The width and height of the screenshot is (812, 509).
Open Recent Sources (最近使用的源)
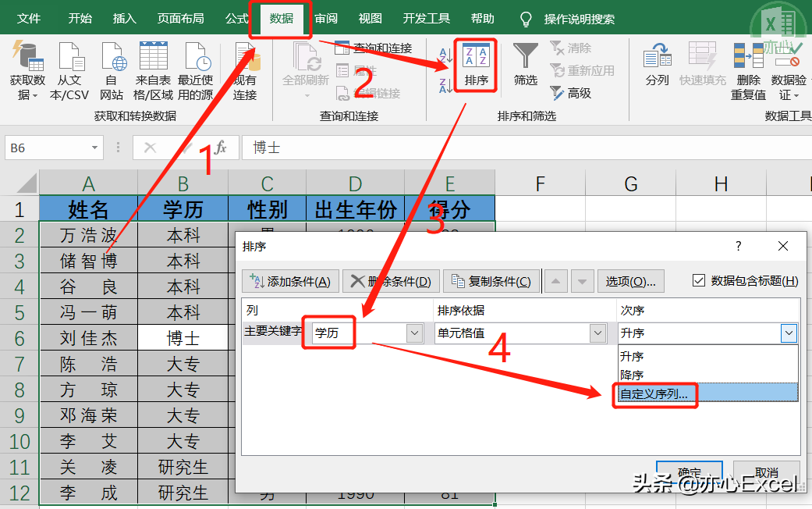196,71
